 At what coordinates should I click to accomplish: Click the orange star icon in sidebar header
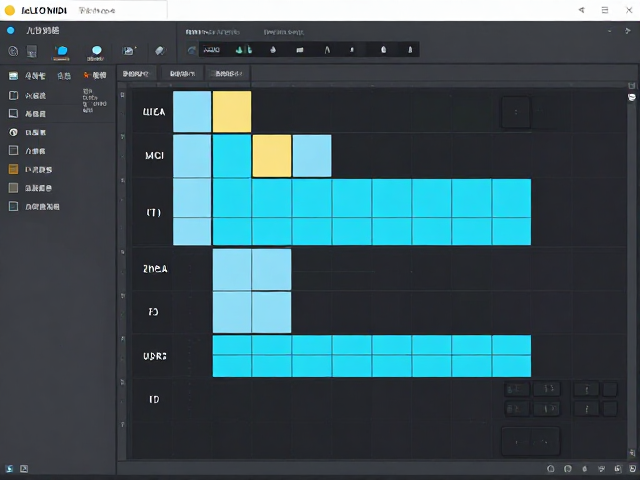pyautogui.click(x=86, y=75)
